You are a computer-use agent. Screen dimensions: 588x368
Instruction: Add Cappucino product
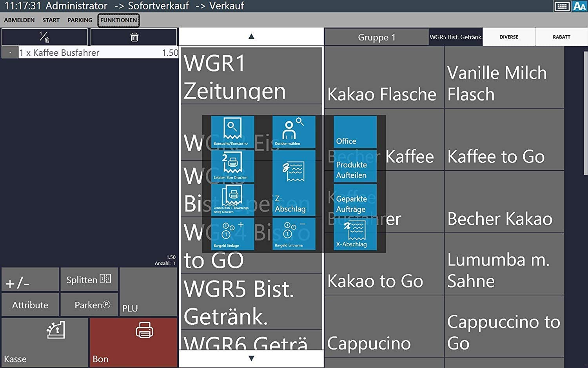coord(384,326)
